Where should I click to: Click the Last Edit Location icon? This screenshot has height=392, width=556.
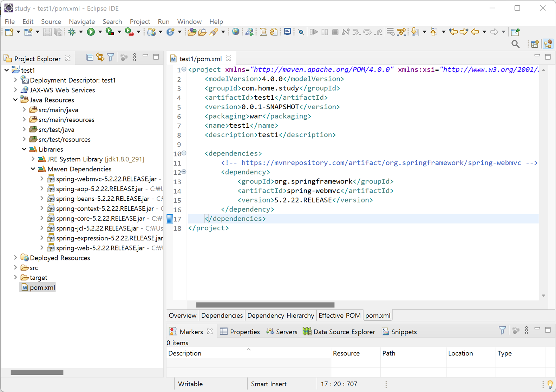453,32
